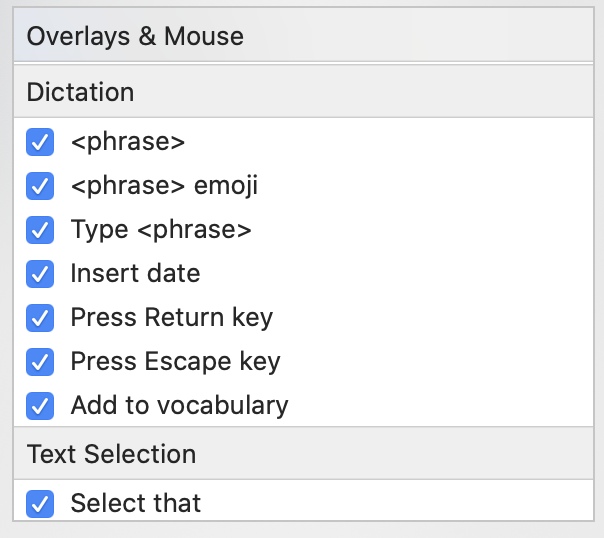Image resolution: width=604 pixels, height=538 pixels.
Task: Uncheck the Insert date checkbox
Action: tap(40, 274)
